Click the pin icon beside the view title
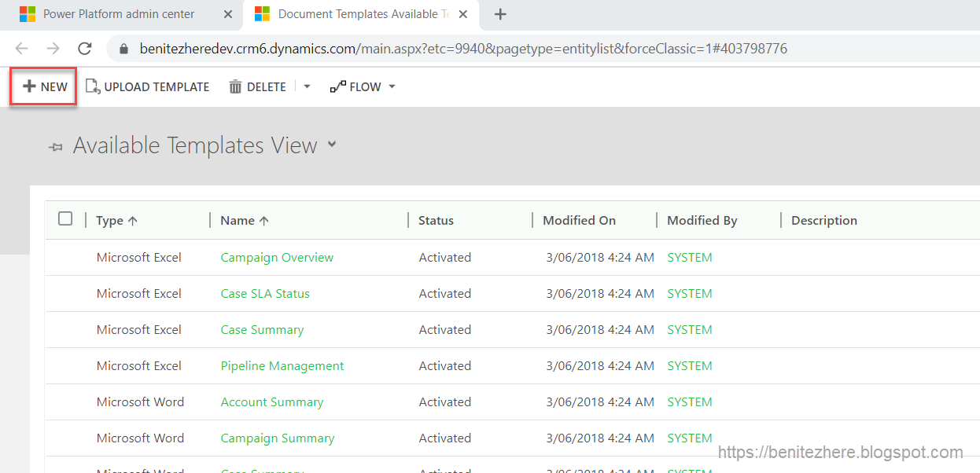 (55, 147)
